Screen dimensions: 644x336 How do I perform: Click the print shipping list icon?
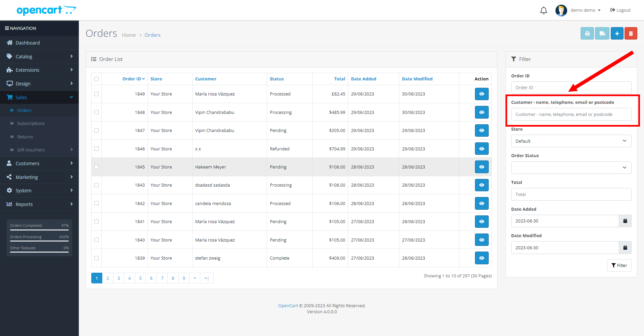point(602,33)
